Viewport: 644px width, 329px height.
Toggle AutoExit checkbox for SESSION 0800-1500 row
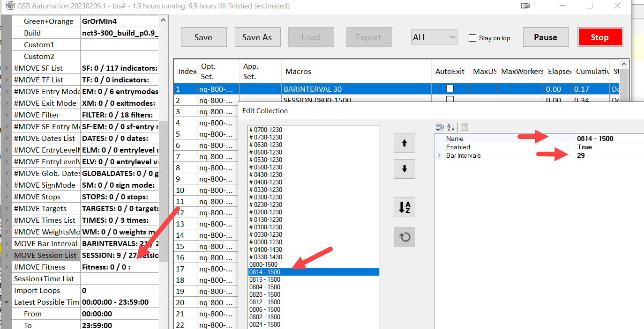click(450, 100)
